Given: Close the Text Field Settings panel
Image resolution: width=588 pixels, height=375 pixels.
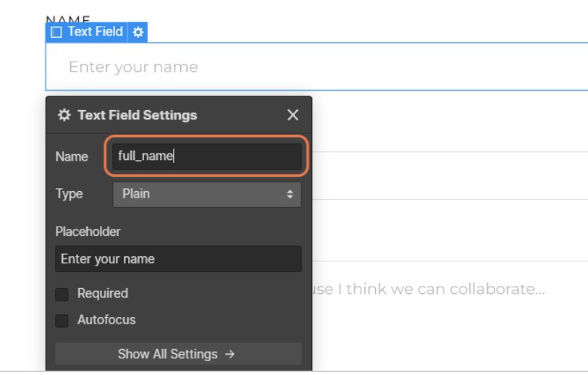Looking at the screenshot, I should pos(293,115).
